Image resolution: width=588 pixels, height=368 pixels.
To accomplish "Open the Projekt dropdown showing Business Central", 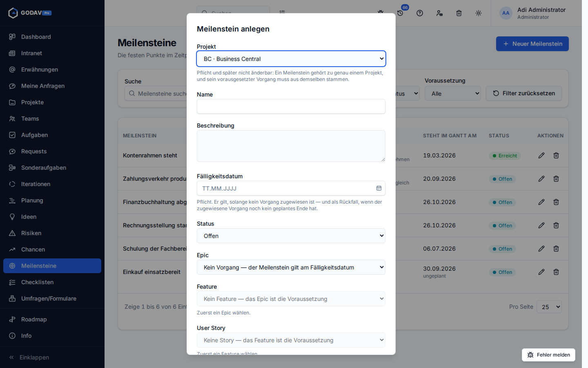I will click(291, 59).
